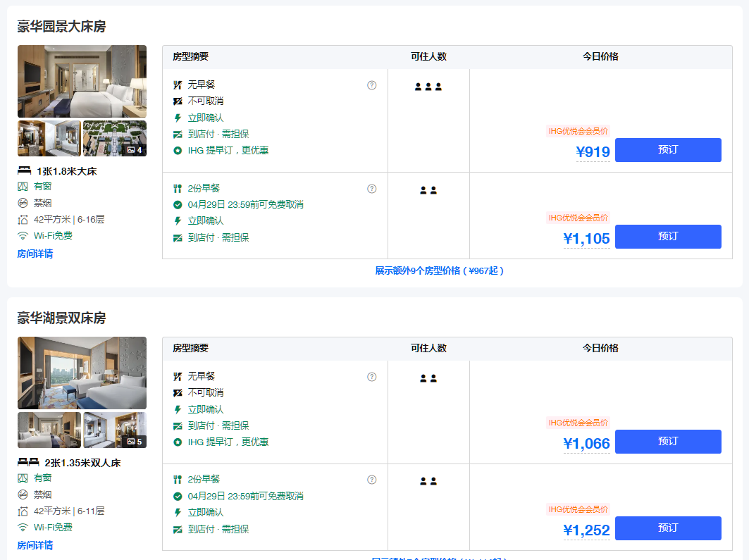
Task: Click help icon for ¥1,066 no-breakfast rate
Action: coord(372,377)
